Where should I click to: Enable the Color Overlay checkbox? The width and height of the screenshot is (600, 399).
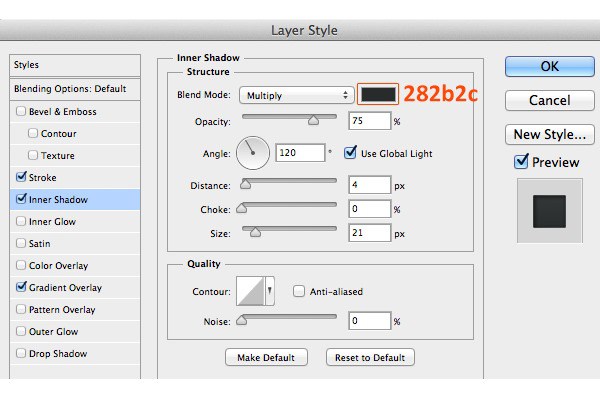[x=21, y=265]
